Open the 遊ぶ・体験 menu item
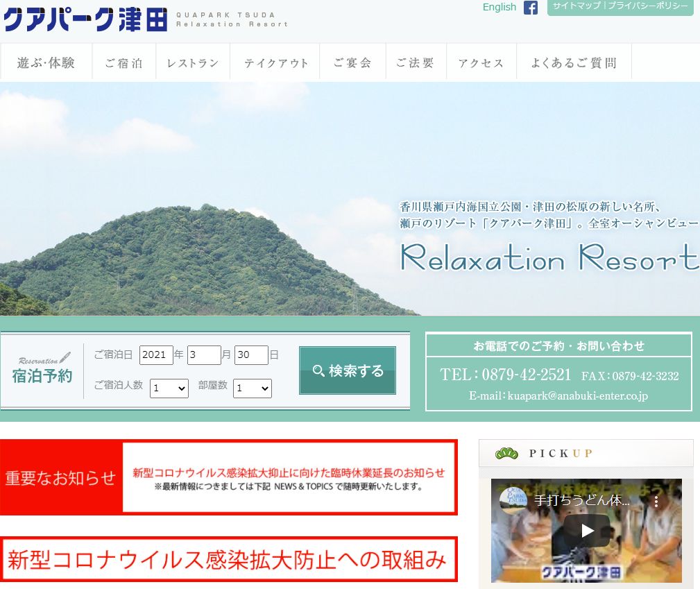This screenshot has width=700, height=589. click(x=46, y=62)
